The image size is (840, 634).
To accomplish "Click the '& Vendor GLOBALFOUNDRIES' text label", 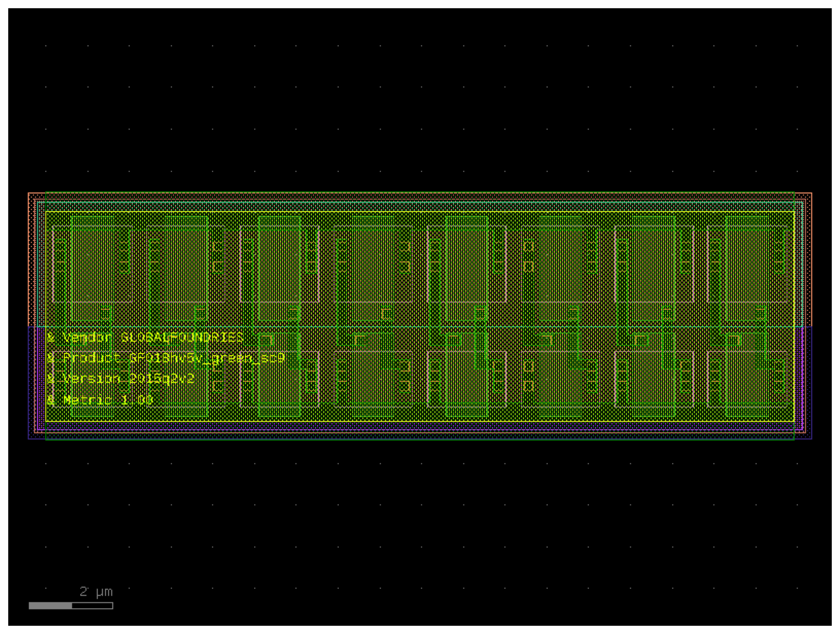I will (145, 337).
